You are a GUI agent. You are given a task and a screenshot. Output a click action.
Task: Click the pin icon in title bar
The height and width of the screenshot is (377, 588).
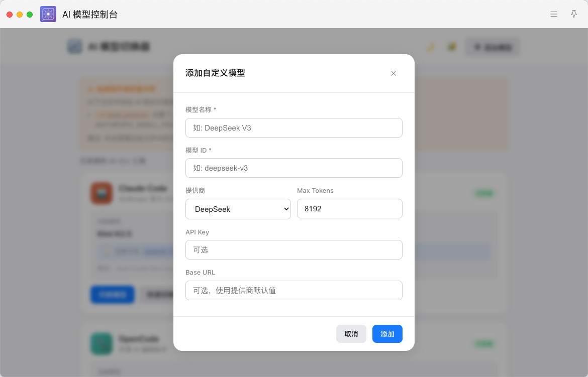[x=574, y=14]
